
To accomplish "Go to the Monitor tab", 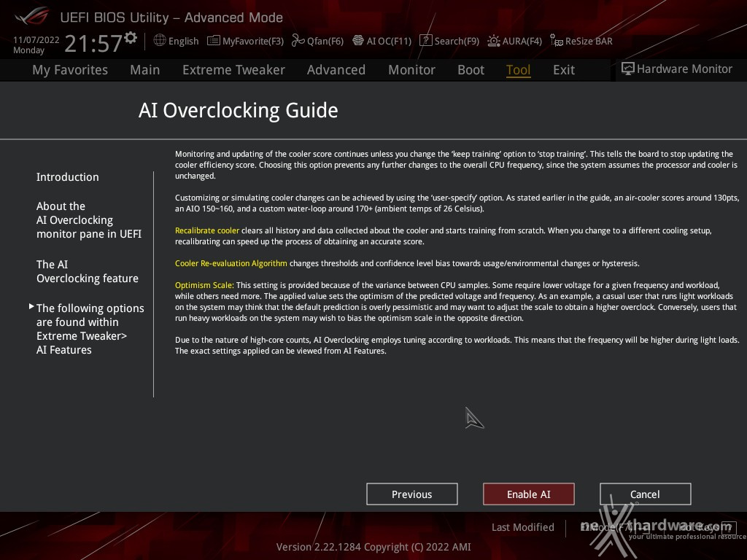I will tap(411, 70).
